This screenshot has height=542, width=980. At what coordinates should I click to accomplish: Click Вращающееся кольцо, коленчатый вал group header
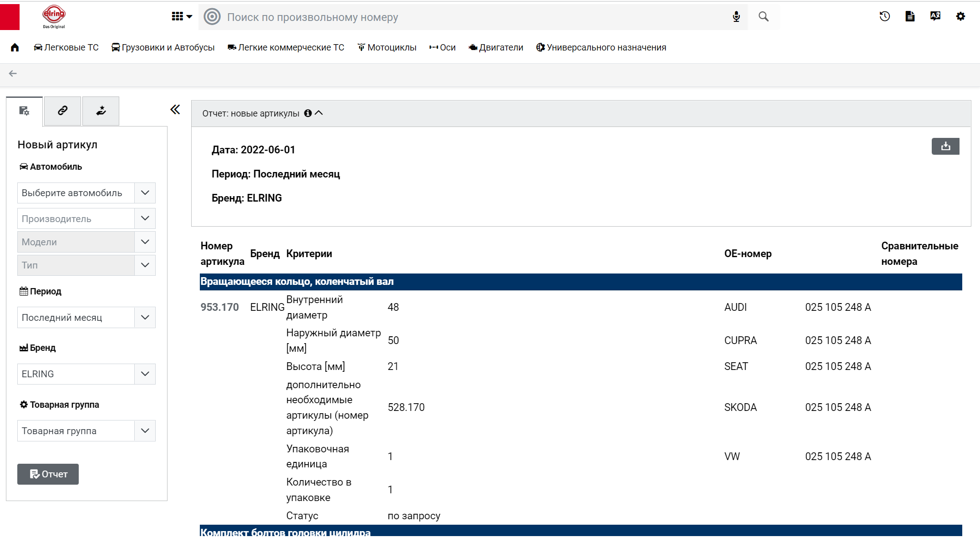(581, 282)
